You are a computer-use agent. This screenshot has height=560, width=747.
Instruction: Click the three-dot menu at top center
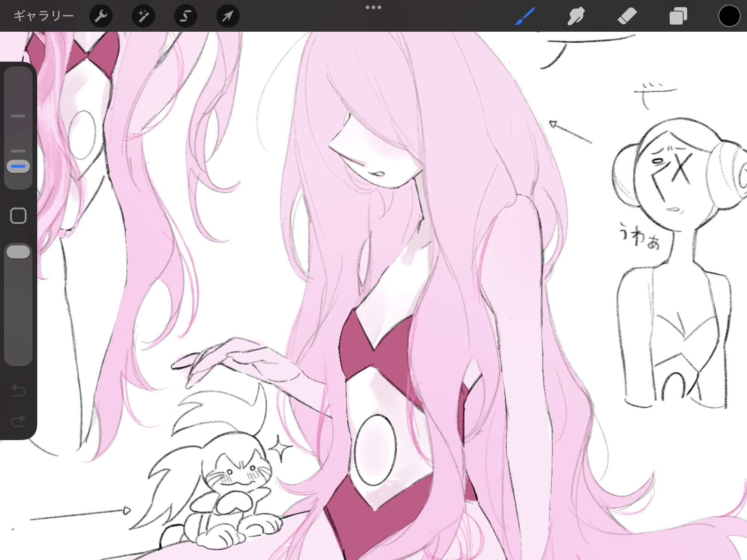pos(373,7)
